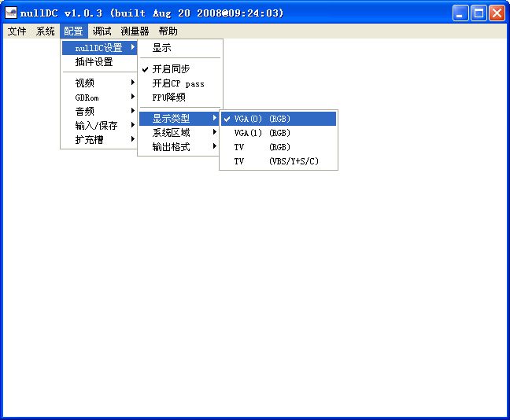
Task: Select nullDC设置 submenu entry
Action: pos(99,48)
